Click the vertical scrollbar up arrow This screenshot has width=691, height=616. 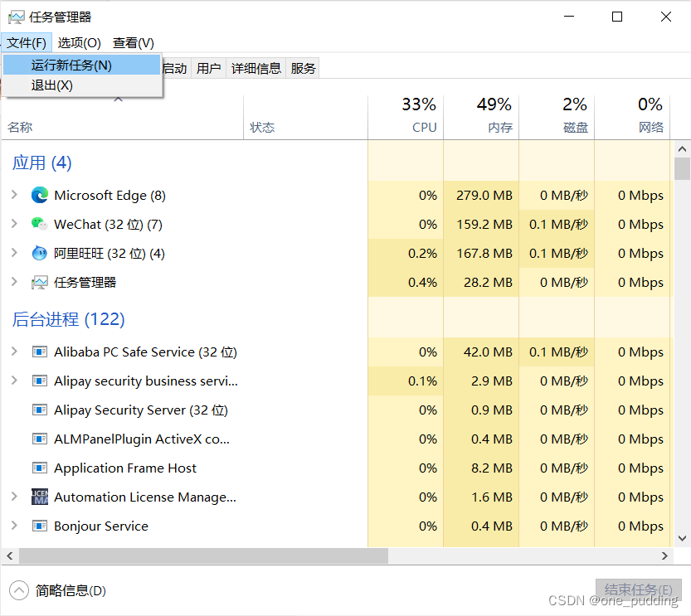[x=682, y=149]
